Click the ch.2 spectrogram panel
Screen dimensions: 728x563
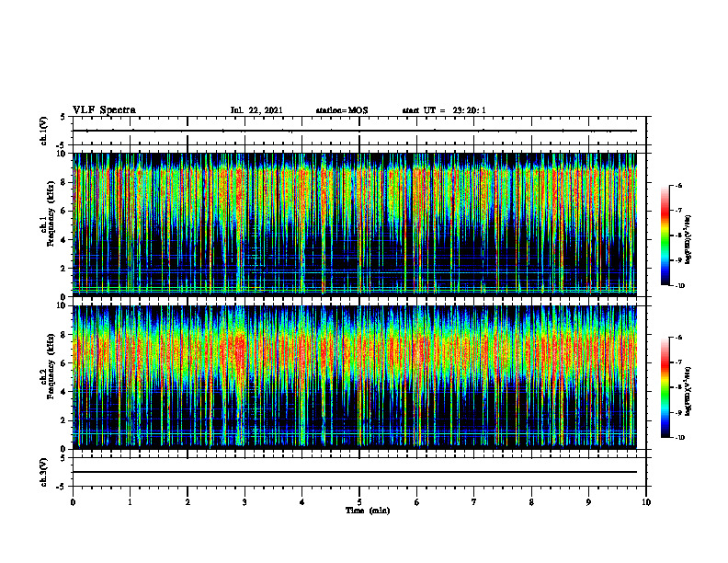[355, 377]
